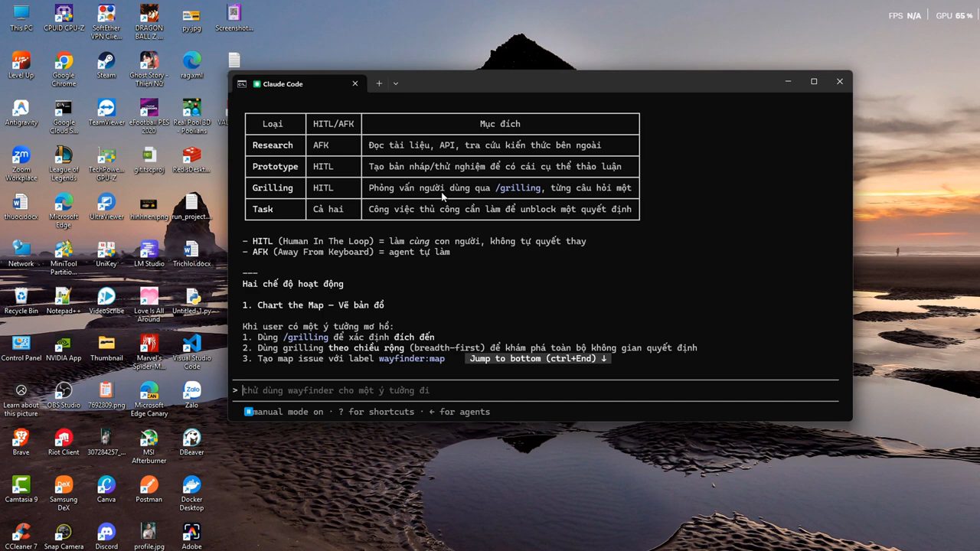Select Antigravity desktop icon

pyautogui.click(x=21, y=112)
